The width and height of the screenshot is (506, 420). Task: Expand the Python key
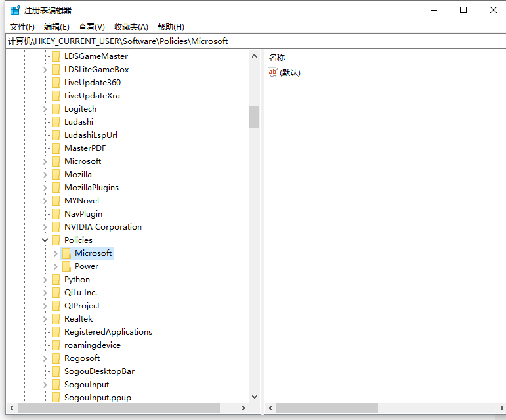[x=45, y=280]
